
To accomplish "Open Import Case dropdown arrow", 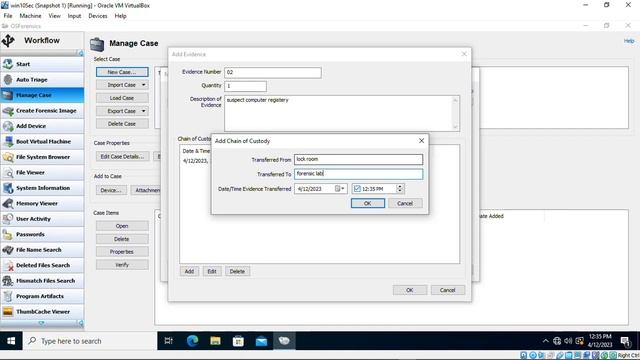I will 143,85.
